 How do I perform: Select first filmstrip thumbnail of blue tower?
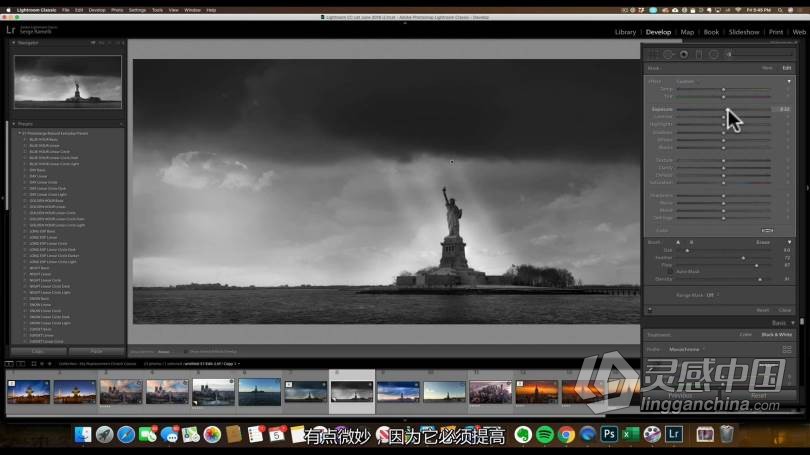click(x=28, y=392)
